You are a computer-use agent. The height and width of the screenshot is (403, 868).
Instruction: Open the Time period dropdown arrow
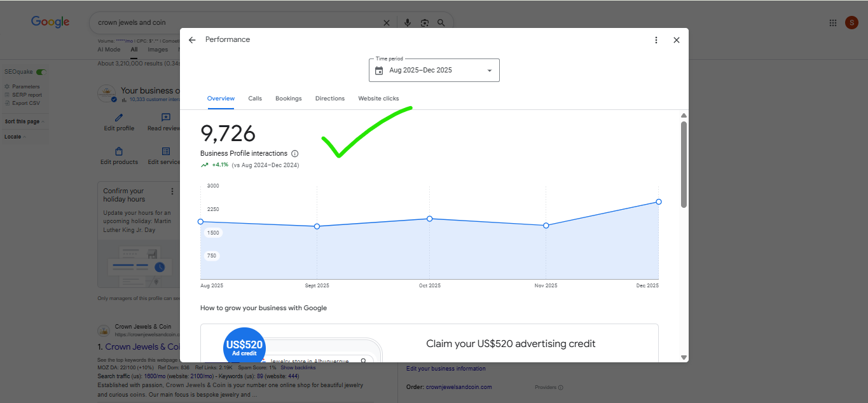[490, 71]
